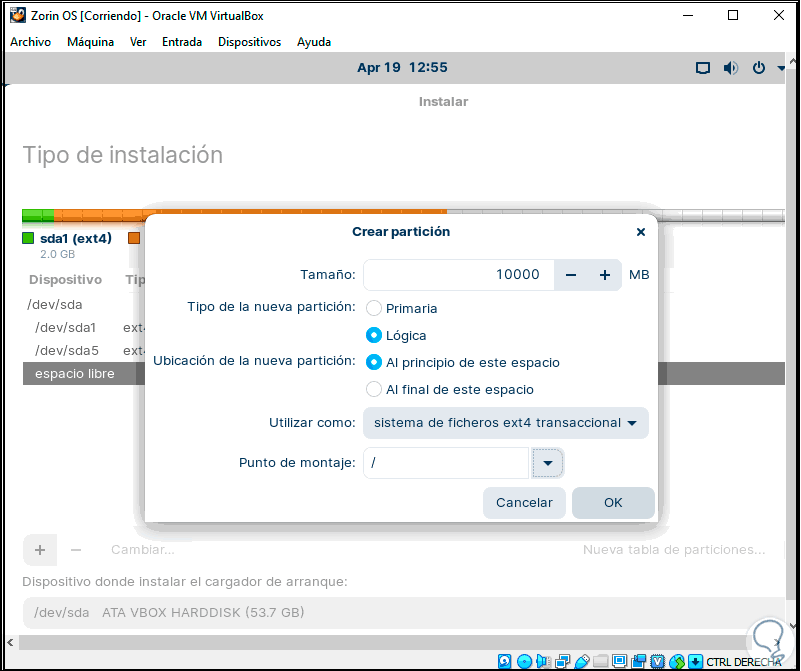Click the virtualization CPU status icon
This screenshot has width=801, height=671.
(657, 661)
